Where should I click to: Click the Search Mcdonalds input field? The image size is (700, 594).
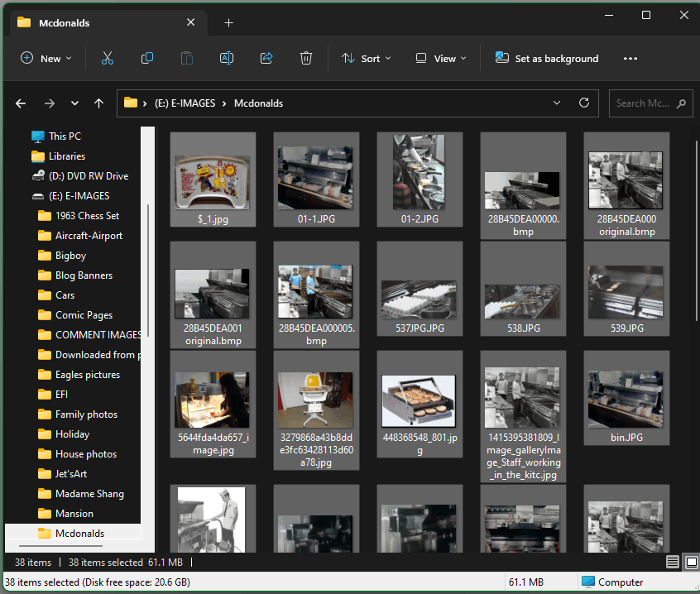point(642,103)
